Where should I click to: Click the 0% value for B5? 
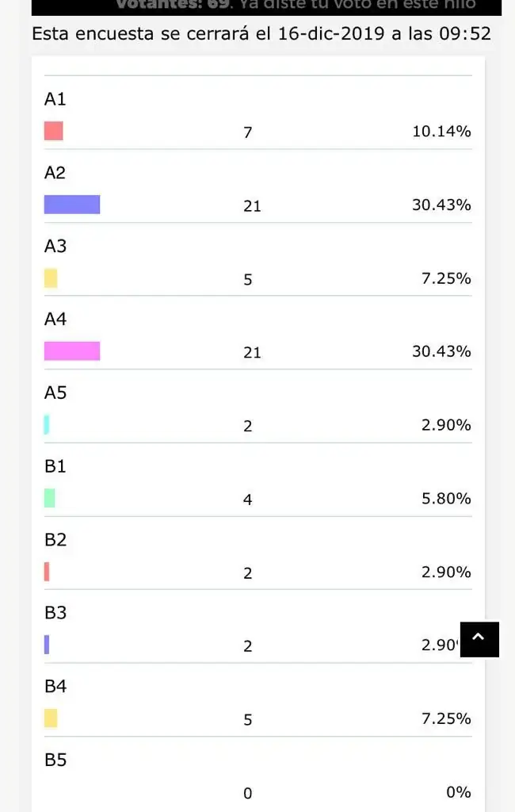click(459, 792)
